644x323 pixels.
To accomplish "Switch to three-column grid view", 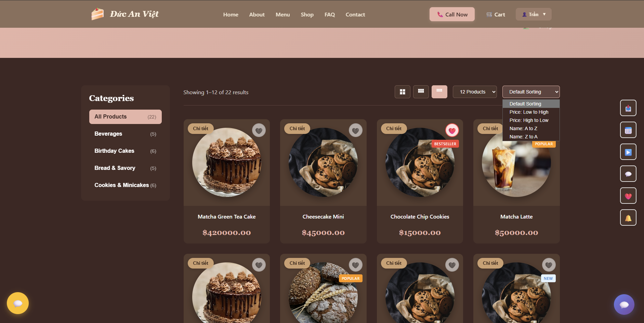I will (421, 92).
